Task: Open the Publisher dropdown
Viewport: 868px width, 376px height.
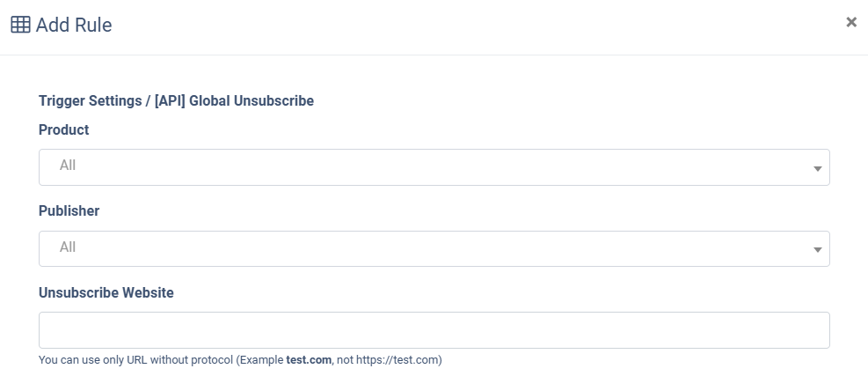Action: [434, 249]
